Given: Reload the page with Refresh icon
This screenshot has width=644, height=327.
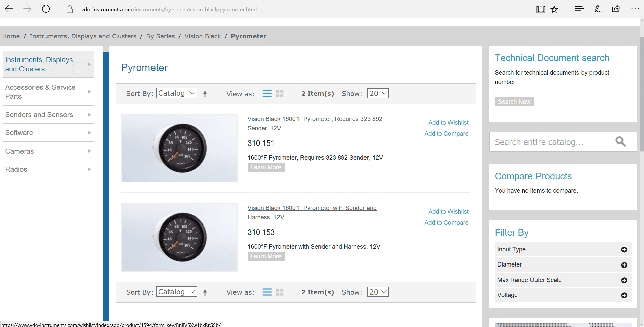Looking at the screenshot, I should pos(46,9).
